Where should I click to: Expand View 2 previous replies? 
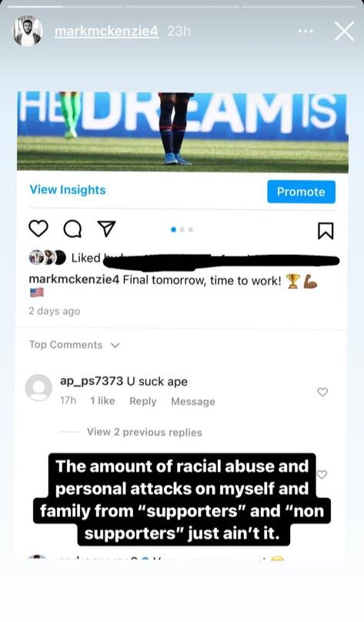pyautogui.click(x=145, y=432)
